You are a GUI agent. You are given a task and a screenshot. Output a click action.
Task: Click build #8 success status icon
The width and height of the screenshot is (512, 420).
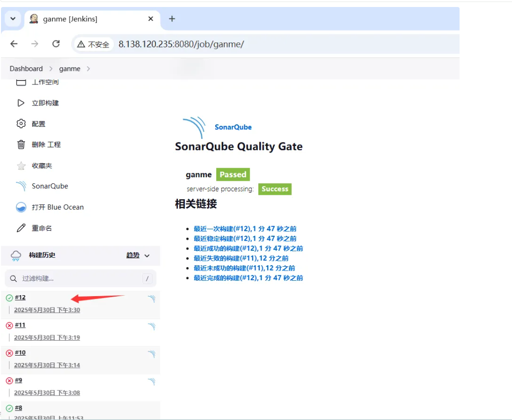pos(9,408)
